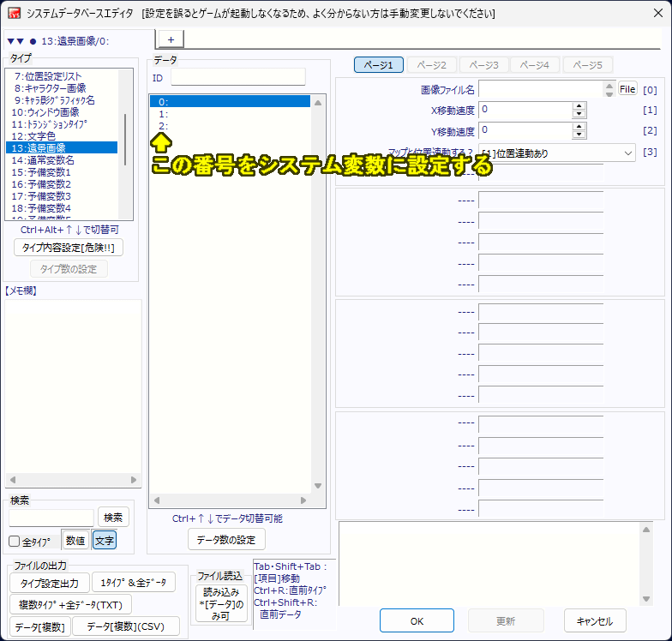
Task: Select data entry 1 in the list
Action: click(x=229, y=114)
